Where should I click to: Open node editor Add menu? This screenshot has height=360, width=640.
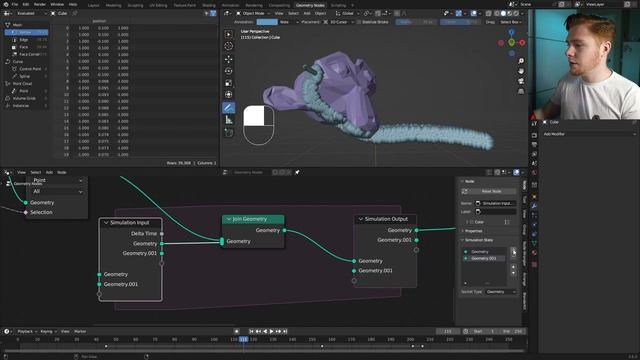click(49, 172)
